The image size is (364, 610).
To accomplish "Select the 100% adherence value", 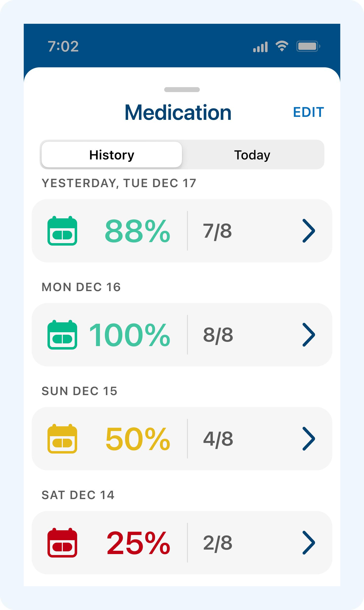I will (130, 335).
